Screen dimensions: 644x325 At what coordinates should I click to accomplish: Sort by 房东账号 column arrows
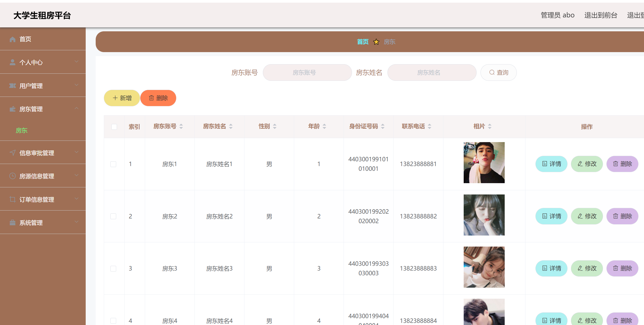click(181, 126)
